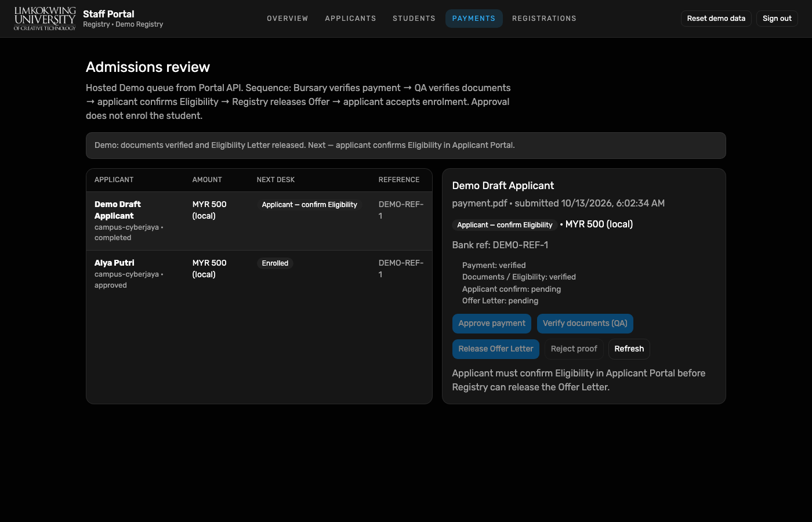Click Documents / Eligibility: verified line
The height and width of the screenshot is (522, 812).
point(519,277)
